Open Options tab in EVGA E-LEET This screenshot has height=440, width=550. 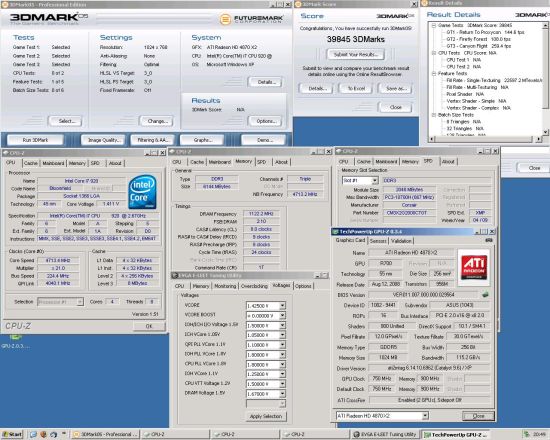303,286
